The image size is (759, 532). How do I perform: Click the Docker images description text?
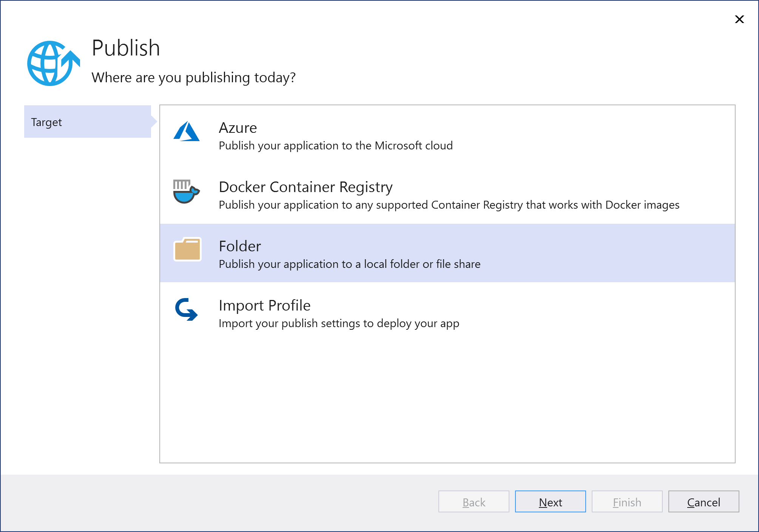point(449,205)
